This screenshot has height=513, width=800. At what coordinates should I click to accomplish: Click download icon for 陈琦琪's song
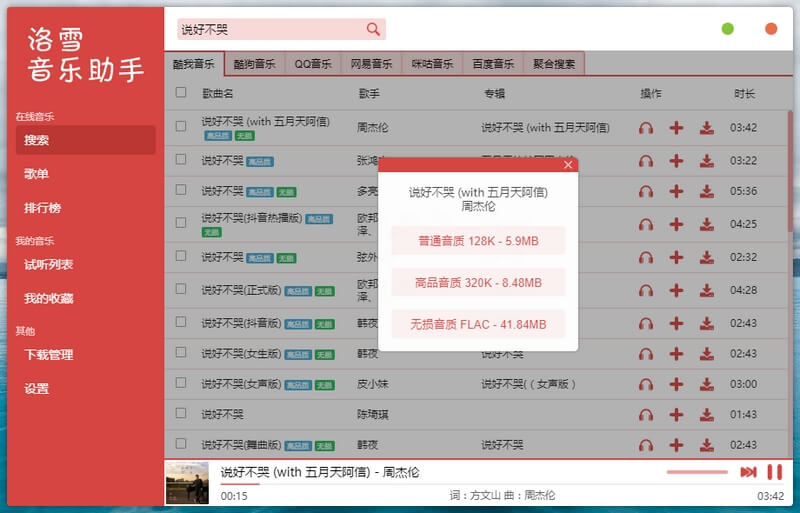[x=707, y=414]
